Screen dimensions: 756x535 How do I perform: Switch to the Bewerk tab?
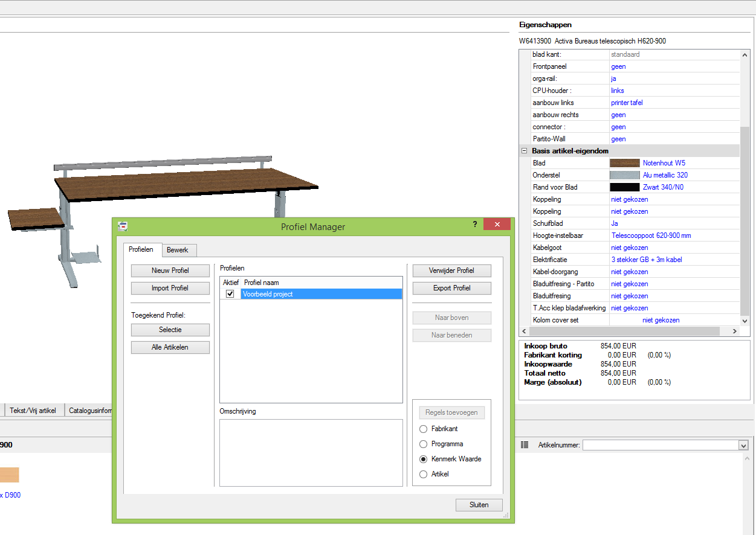pyautogui.click(x=178, y=250)
